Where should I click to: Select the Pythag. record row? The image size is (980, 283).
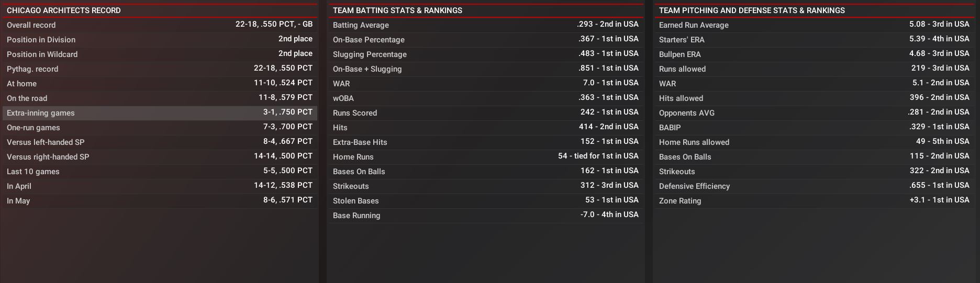point(160,69)
